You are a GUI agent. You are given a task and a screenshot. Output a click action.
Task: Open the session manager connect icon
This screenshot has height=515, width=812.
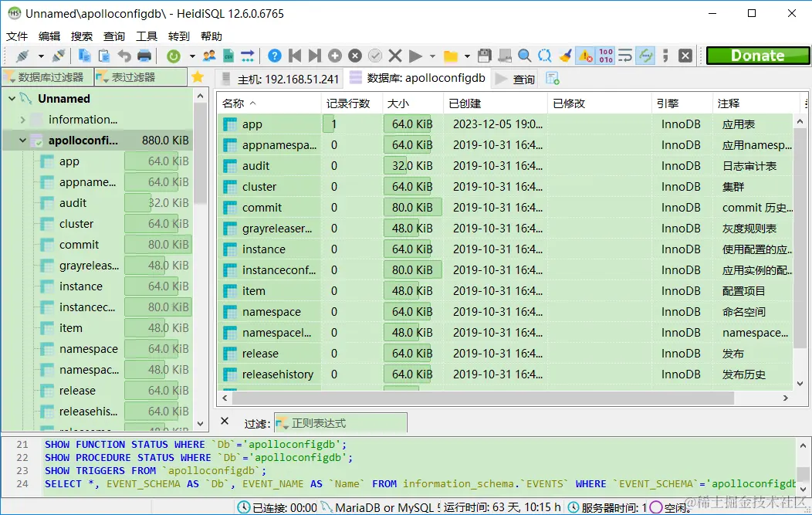coord(22,56)
